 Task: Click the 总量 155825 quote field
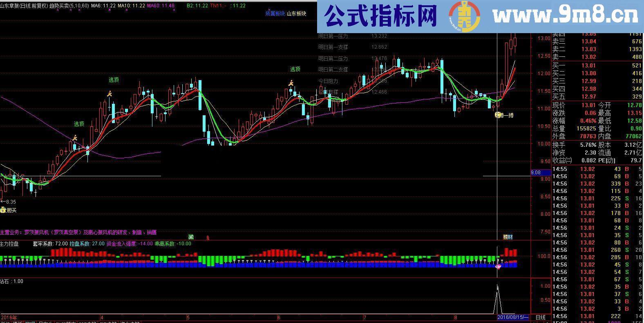tap(574, 129)
